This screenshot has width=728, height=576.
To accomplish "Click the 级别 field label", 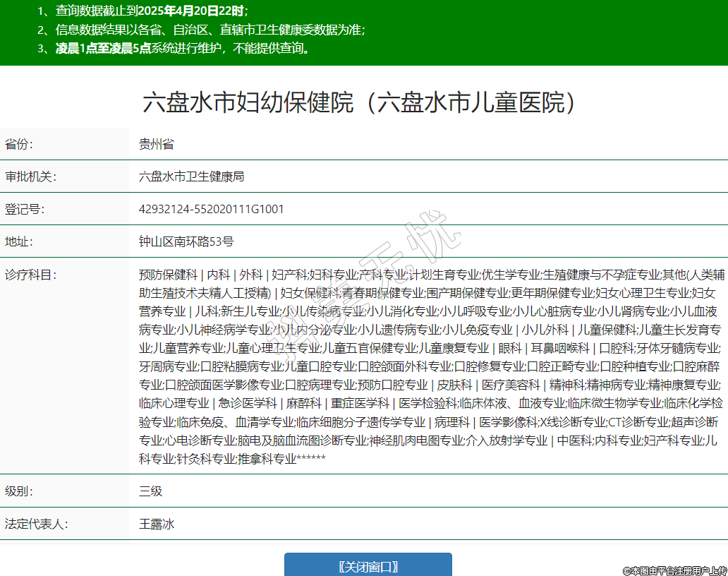I will coord(20,491).
